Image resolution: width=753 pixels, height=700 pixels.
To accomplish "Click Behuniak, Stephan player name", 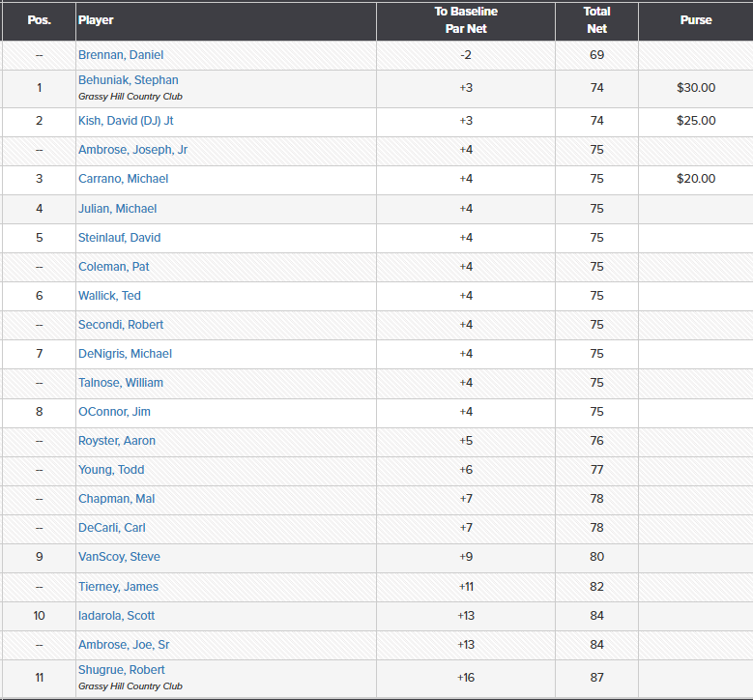I will pos(128,80).
